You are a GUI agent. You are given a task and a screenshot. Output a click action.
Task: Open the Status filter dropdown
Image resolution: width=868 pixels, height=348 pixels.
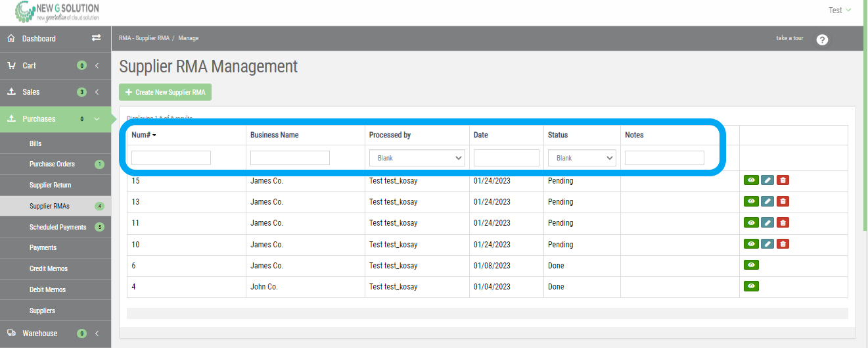pyautogui.click(x=582, y=158)
